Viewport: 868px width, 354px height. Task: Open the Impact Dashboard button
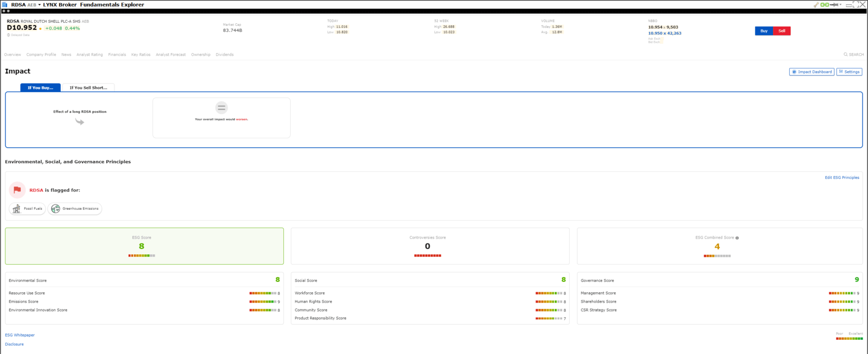pos(812,72)
